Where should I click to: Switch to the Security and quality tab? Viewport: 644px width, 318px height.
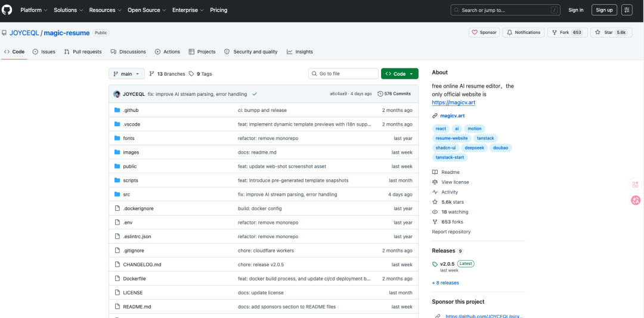coord(250,52)
